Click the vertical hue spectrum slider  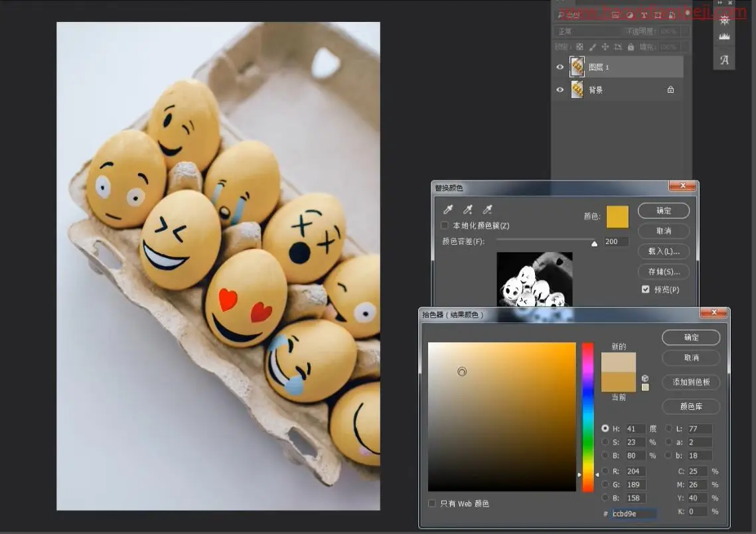(587, 417)
